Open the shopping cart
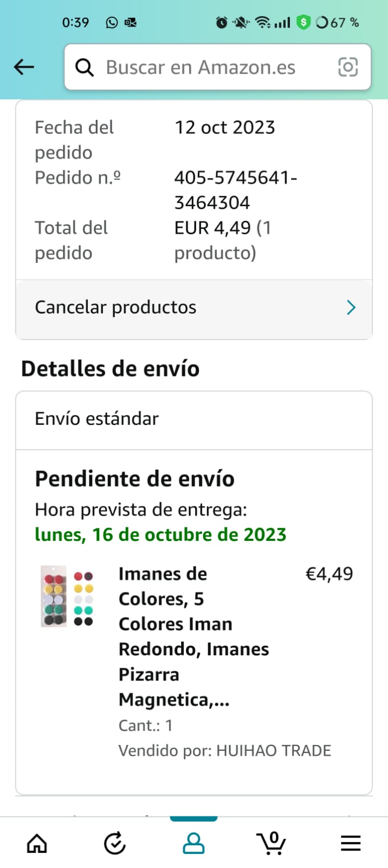Viewport: 388px width, 868px height. (271, 843)
